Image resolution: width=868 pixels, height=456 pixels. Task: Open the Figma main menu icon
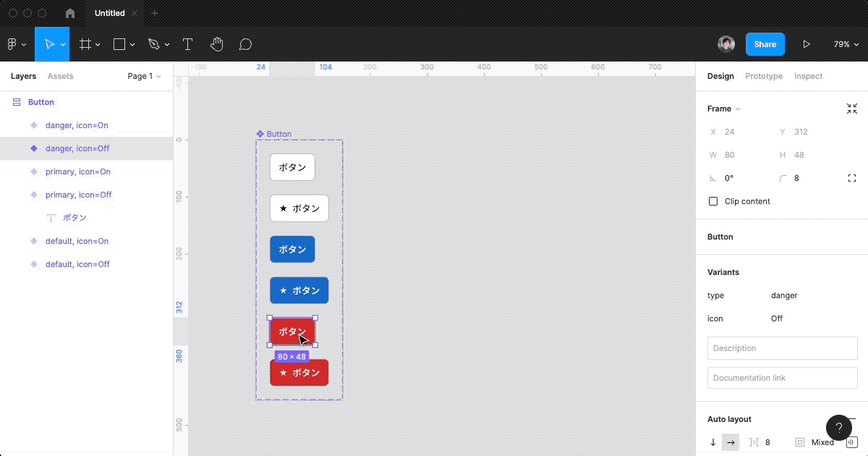point(12,44)
